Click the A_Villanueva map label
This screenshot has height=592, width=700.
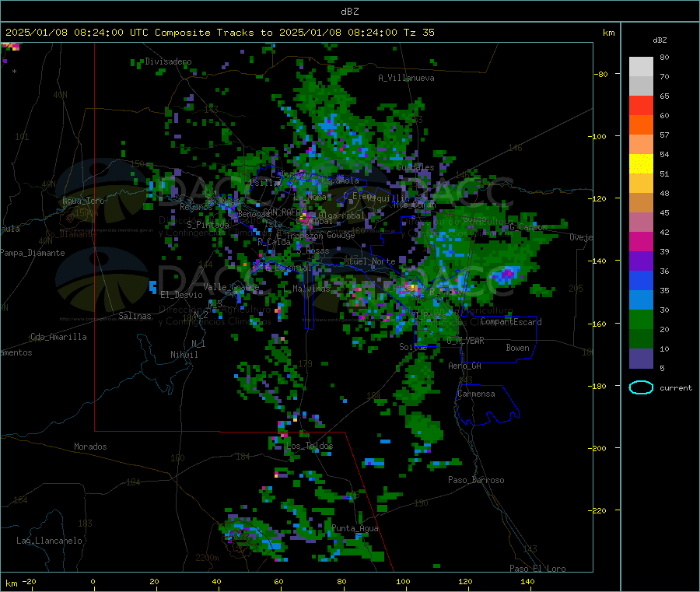click(406, 78)
